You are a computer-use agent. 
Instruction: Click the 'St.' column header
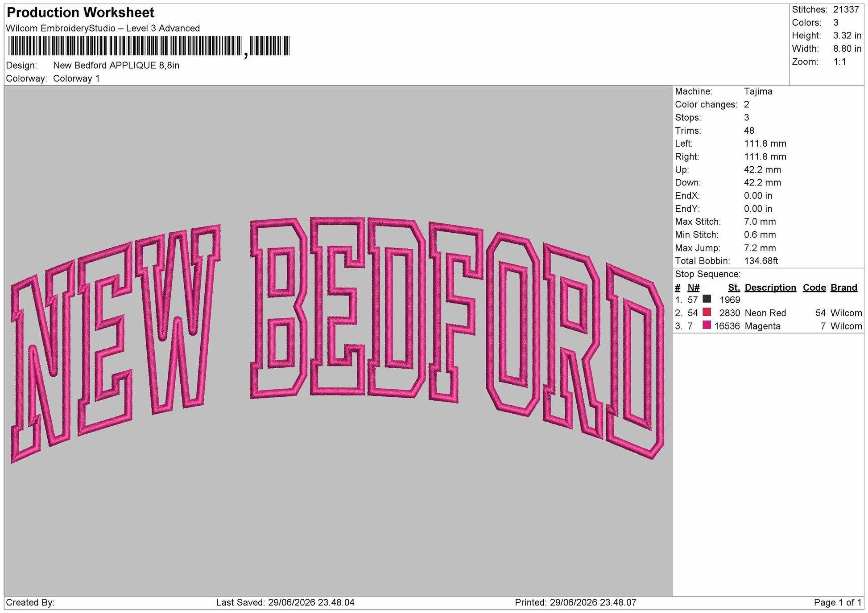click(734, 288)
